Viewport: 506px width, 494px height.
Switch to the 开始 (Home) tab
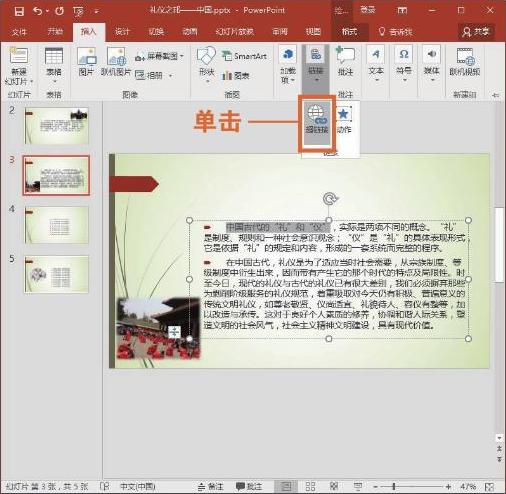pyautogui.click(x=55, y=32)
